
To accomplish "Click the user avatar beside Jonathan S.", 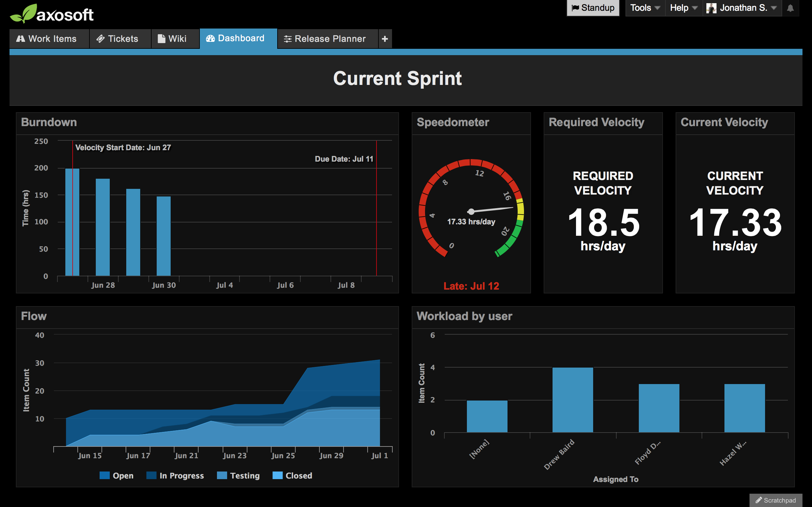I will (711, 8).
